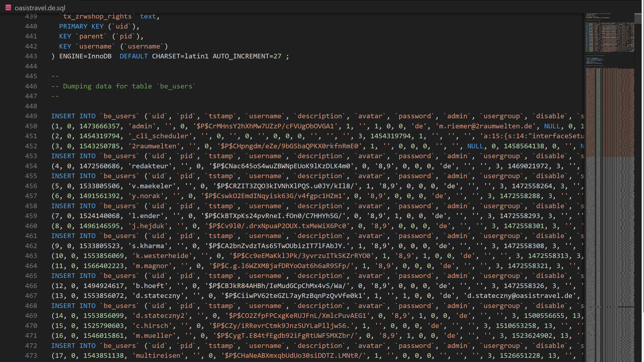Click the empty line 444
Screen dimensions: 644x362
175,66
